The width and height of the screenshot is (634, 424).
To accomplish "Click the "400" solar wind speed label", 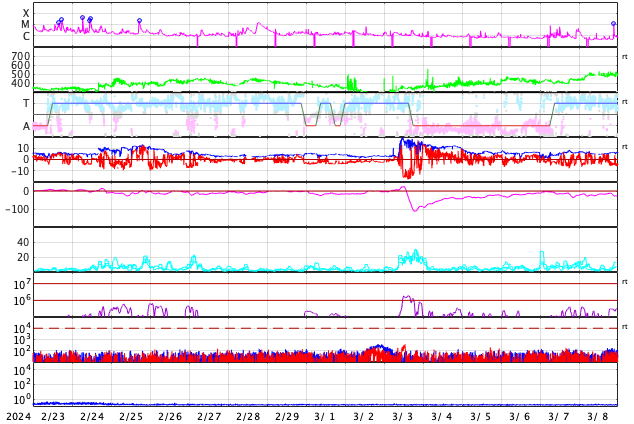I will [x=21, y=83].
